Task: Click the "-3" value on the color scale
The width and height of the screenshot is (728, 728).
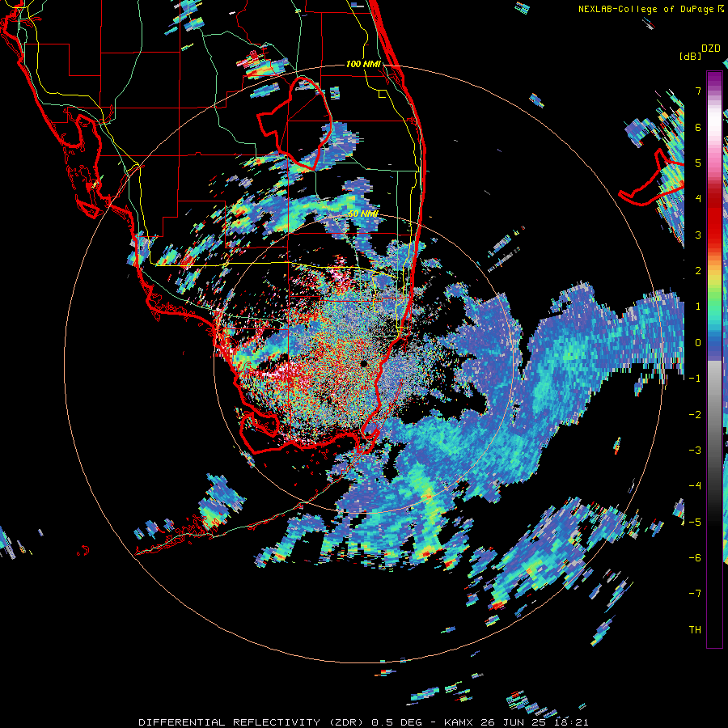Action: pos(695,451)
